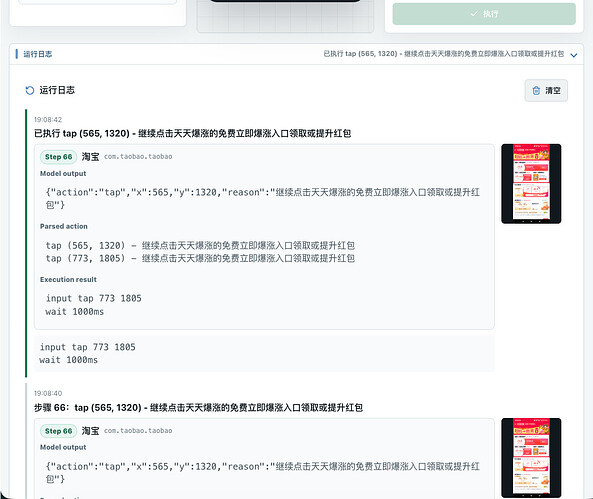Viewport: 593px width, 499px height.
Task: Click the refresh icon beside 运行日志 heading
Action: (29, 90)
